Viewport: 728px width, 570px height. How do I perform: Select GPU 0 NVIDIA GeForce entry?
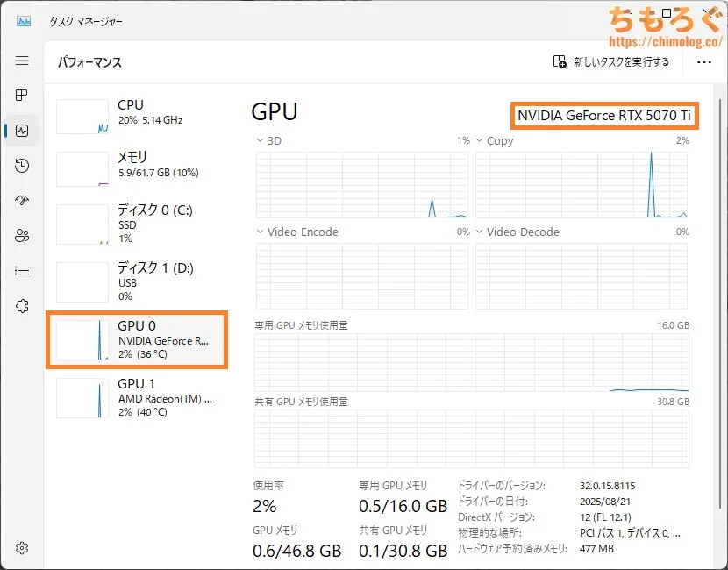(x=138, y=340)
